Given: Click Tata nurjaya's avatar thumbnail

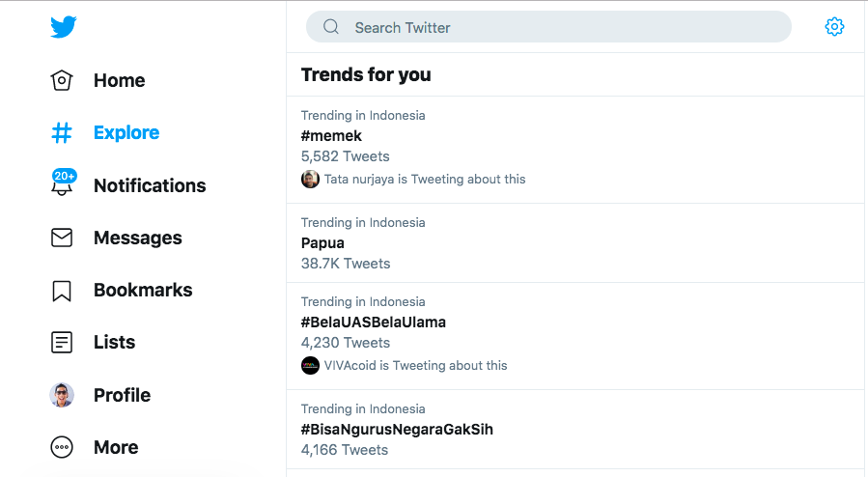Looking at the screenshot, I should tap(310, 180).
